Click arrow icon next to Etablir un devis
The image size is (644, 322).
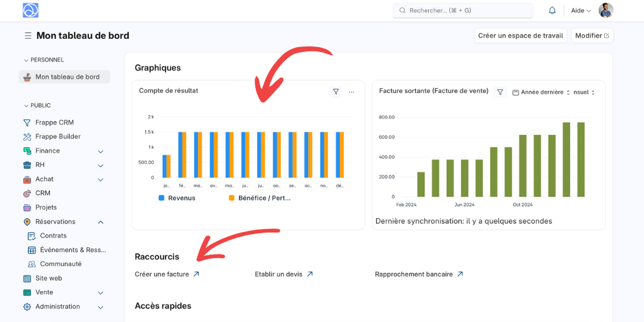pyautogui.click(x=309, y=274)
